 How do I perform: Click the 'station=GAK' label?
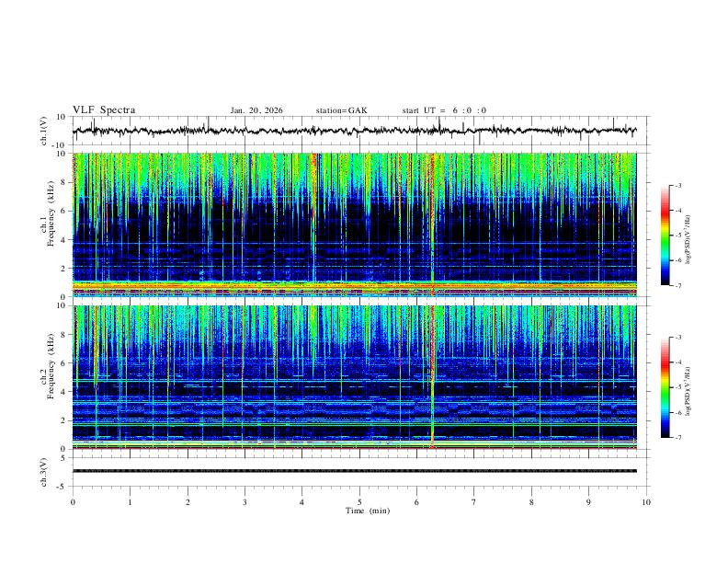[341, 110]
